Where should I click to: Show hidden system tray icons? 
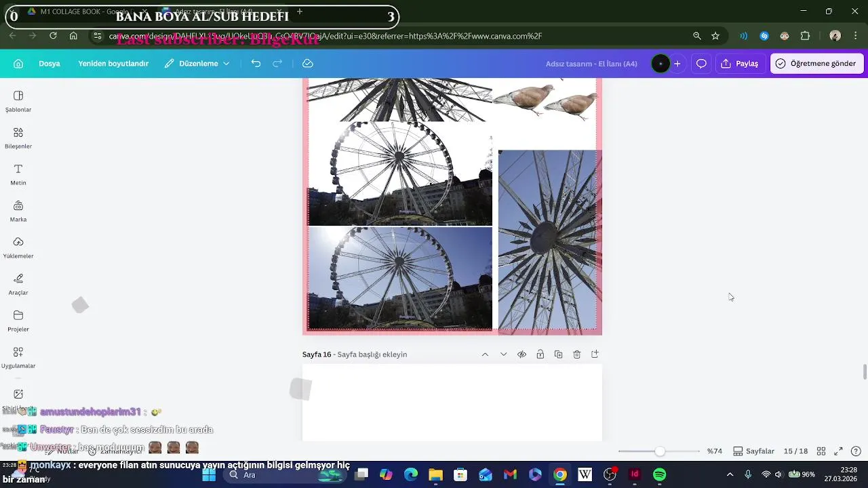pos(730,474)
